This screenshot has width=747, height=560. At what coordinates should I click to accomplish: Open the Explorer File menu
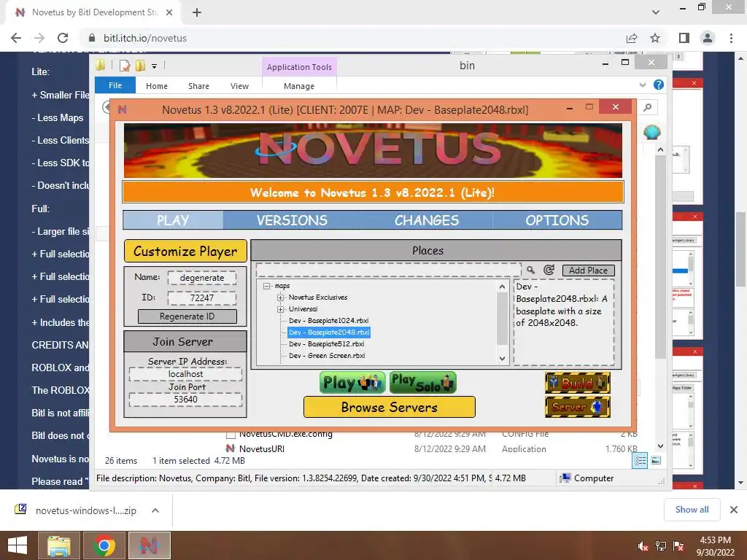click(115, 85)
